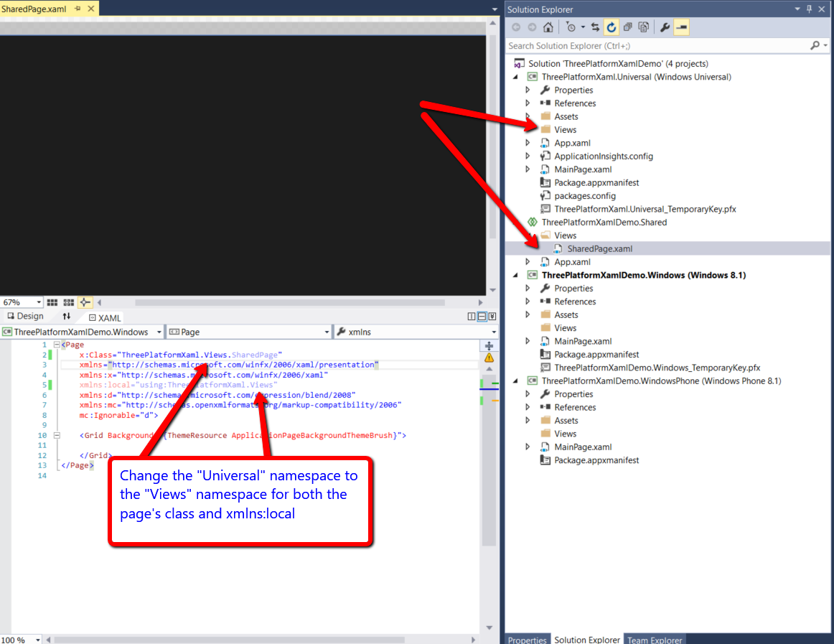Switch to vertical split view
Viewport: 834px width, 644px height.
click(x=472, y=317)
